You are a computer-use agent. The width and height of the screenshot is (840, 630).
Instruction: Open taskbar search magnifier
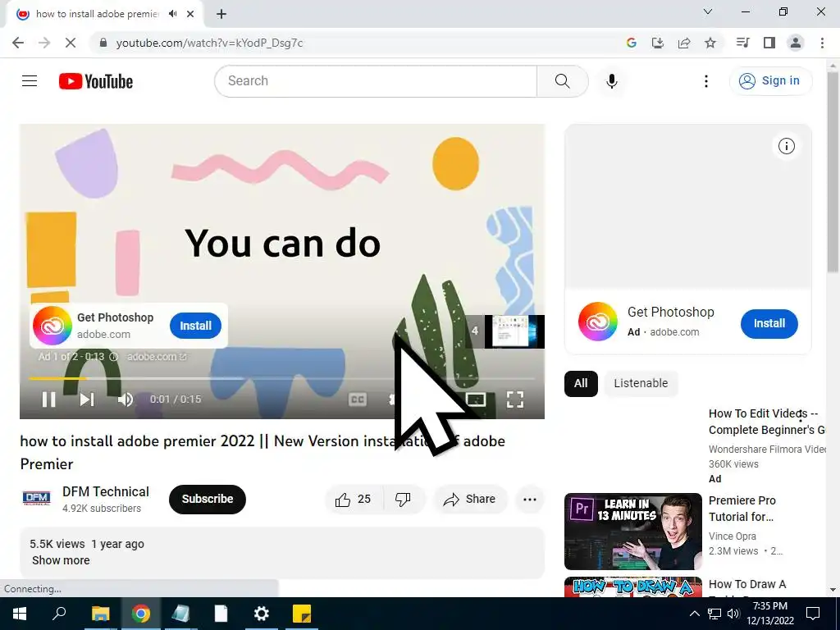point(59,614)
